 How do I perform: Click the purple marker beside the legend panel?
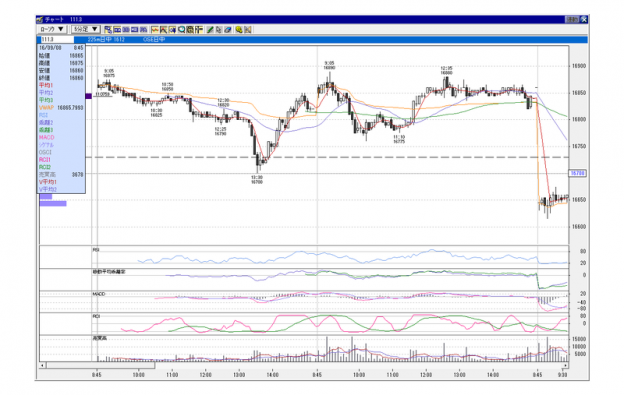(88, 96)
